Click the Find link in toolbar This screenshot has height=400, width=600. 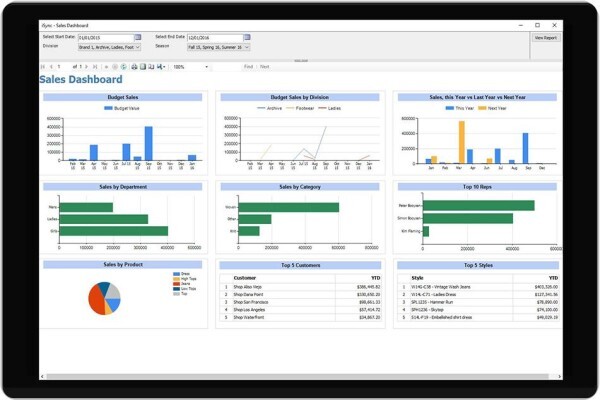pyautogui.click(x=248, y=67)
